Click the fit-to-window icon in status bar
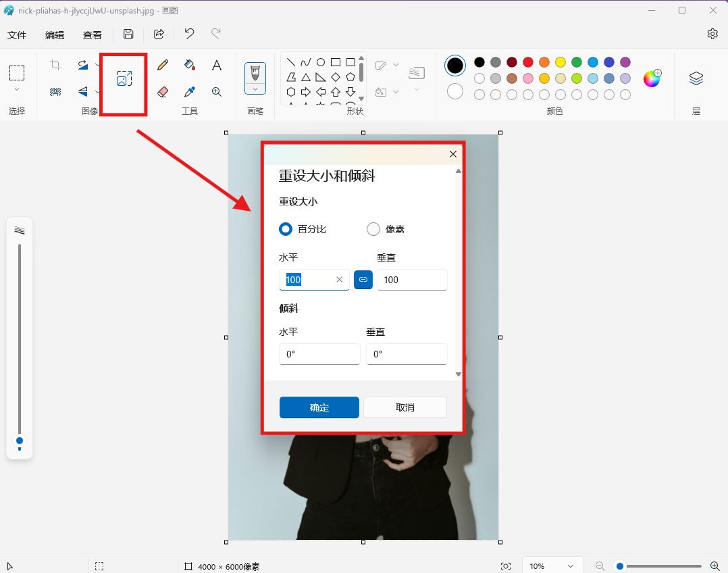The width and height of the screenshot is (728, 573). point(506,566)
